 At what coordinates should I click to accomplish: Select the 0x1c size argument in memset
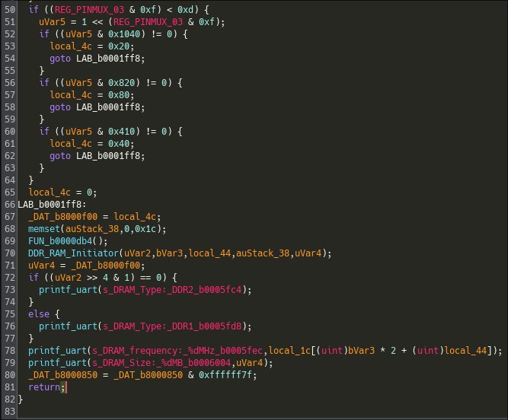click(144, 228)
